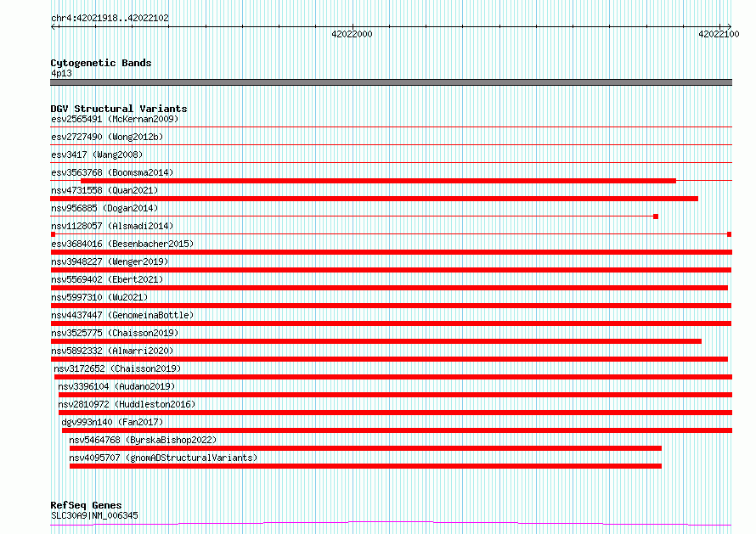Click the esv3563768 (Boomsma2014) label

(112, 172)
